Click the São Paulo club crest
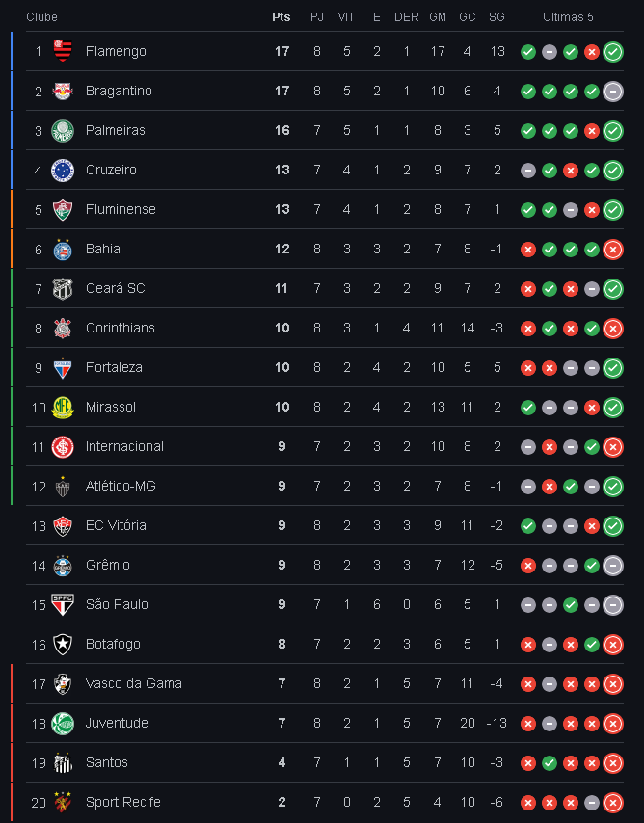Image resolution: width=644 pixels, height=823 pixels. tap(63, 604)
